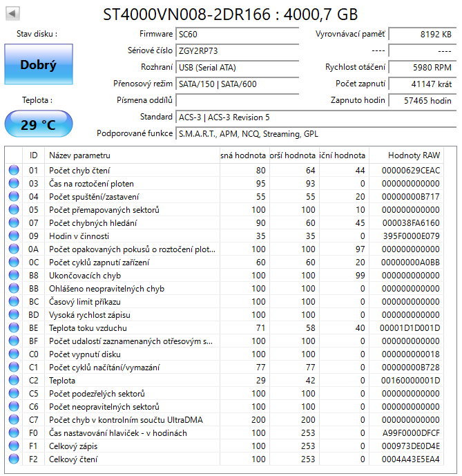Sort by Hodnoty RAW column header
The image size is (462, 476).
(406, 155)
